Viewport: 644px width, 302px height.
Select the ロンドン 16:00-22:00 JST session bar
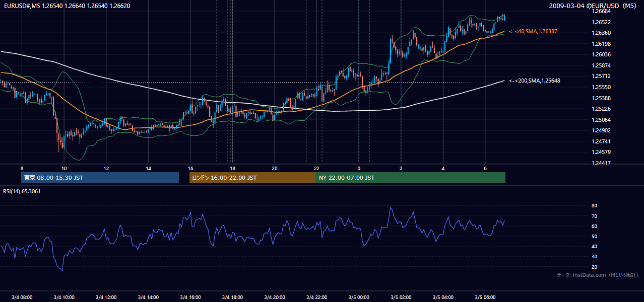252,178
